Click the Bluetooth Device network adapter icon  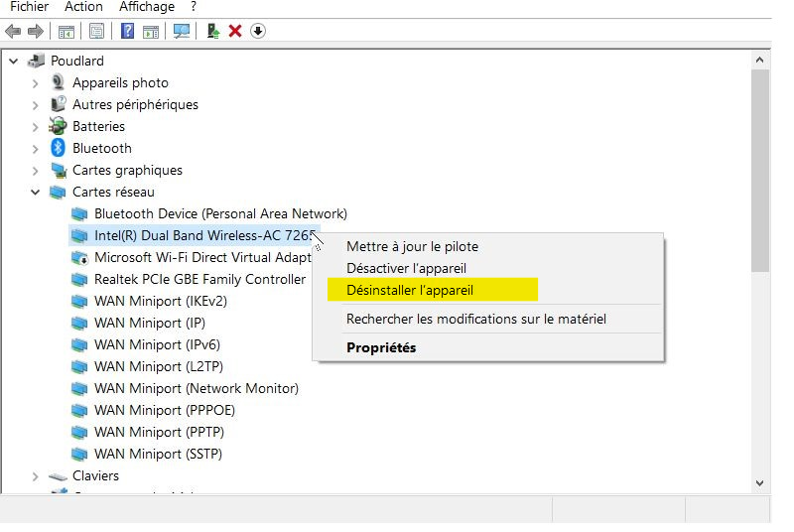tap(79, 214)
